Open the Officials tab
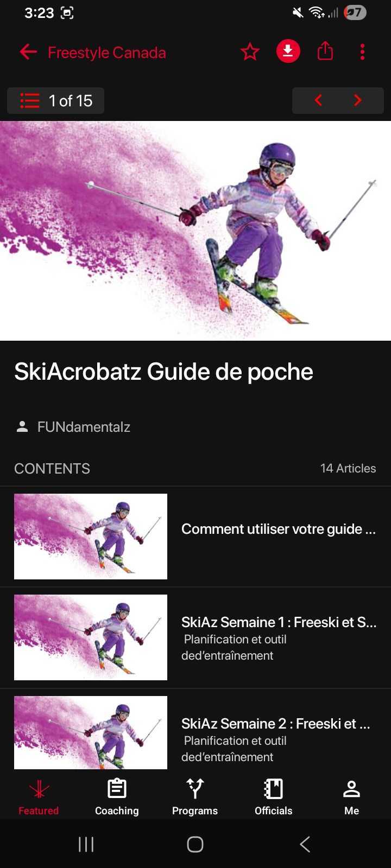 click(x=273, y=797)
